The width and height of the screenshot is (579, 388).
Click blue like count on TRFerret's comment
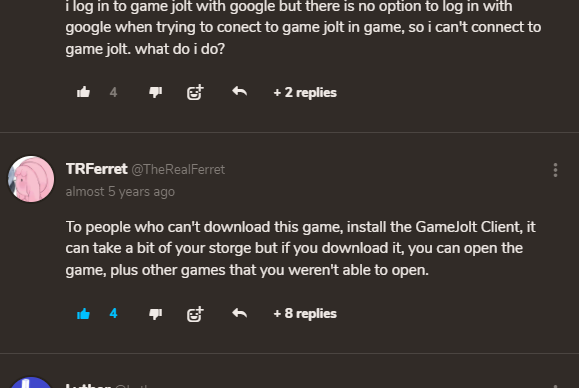tap(113, 313)
